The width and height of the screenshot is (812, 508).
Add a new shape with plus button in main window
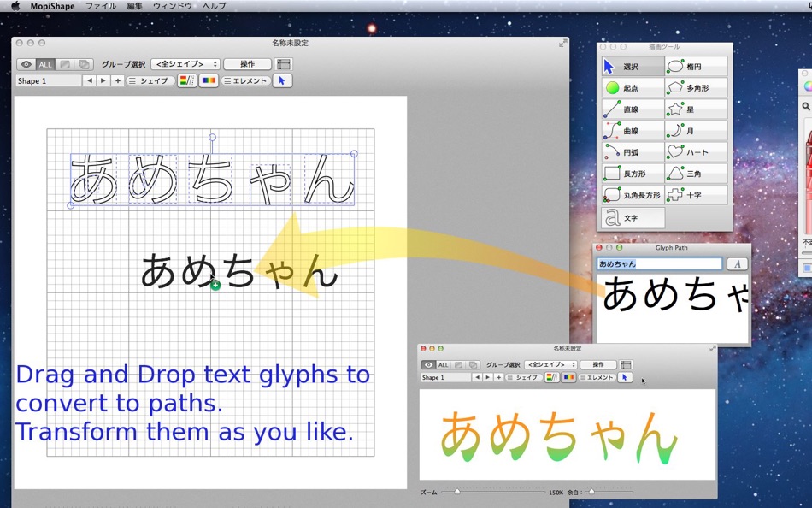pos(118,81)
